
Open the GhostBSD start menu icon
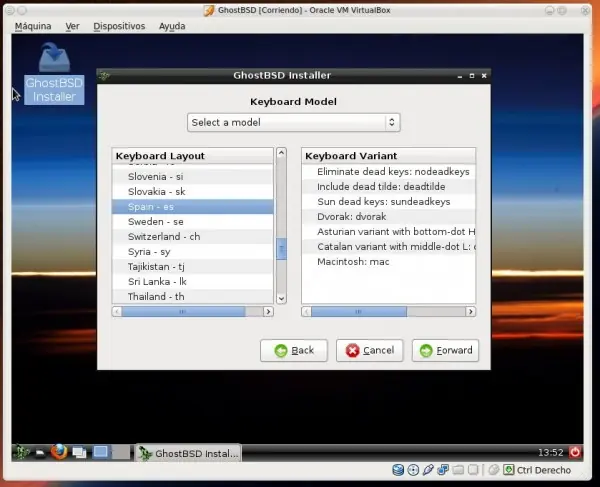21,453
